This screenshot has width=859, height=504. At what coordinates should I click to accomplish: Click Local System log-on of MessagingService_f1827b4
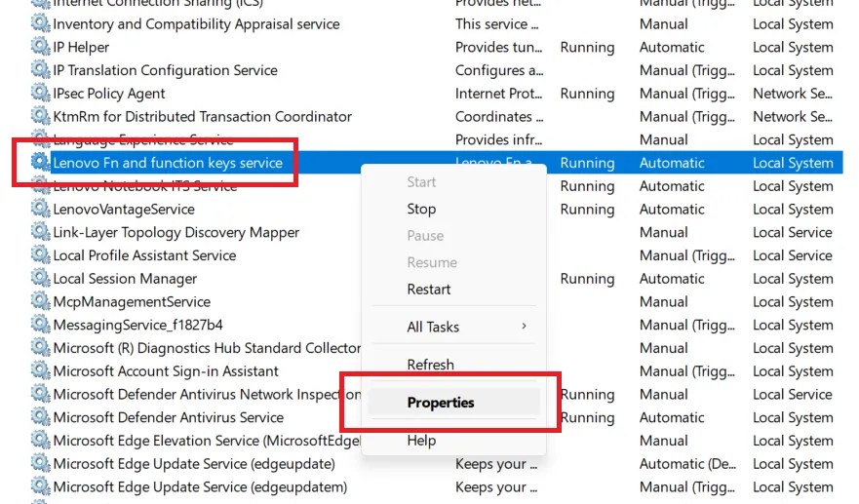point(793,325)
